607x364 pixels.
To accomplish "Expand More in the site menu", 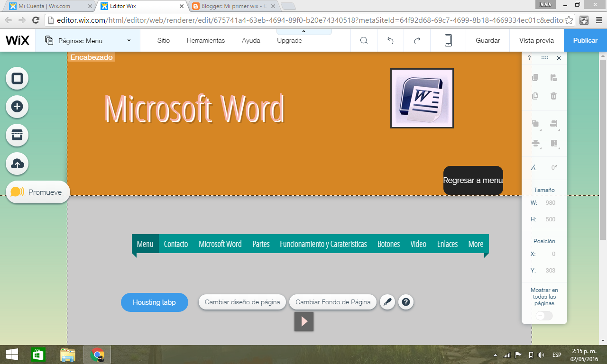I will point(476,244).
